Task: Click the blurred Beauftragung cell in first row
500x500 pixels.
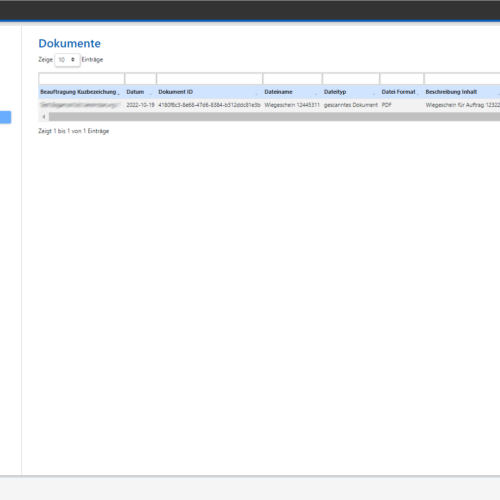Action: (80, 105)
